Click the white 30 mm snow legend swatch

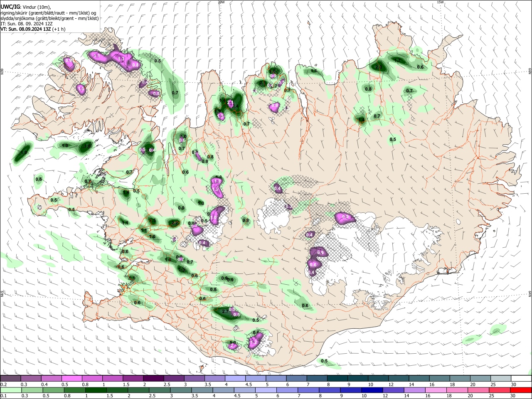[x=521, y=379]
